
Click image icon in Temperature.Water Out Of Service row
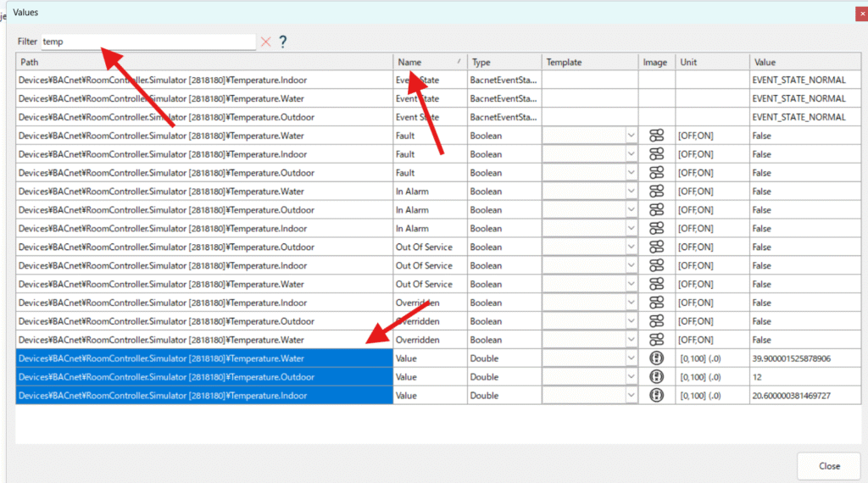pos(656,284)
